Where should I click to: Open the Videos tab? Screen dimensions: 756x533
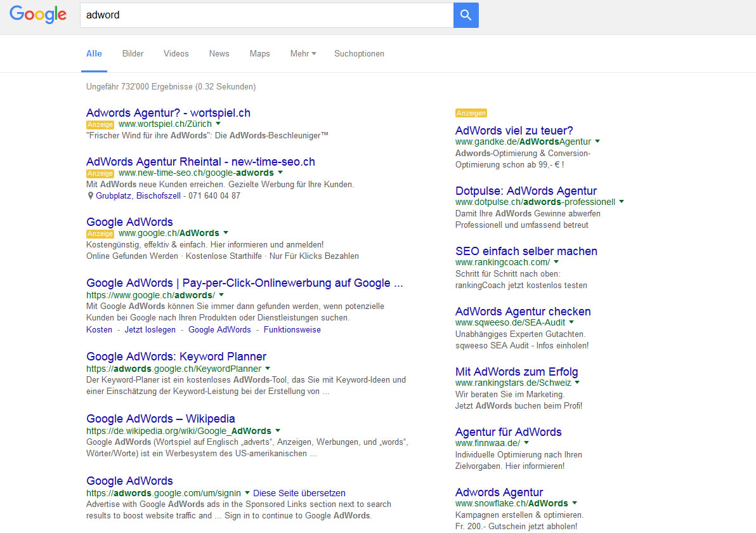coord(176,53)
